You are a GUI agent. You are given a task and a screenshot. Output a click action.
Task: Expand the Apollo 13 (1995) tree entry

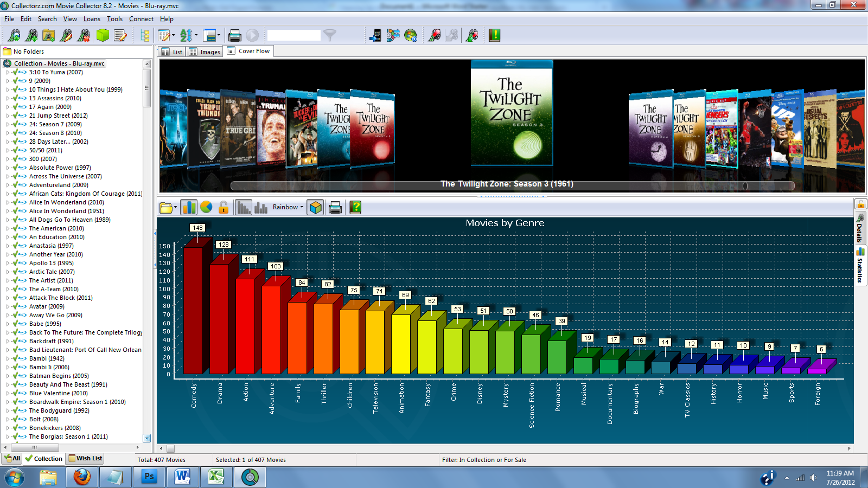click(x=8, y=263)
